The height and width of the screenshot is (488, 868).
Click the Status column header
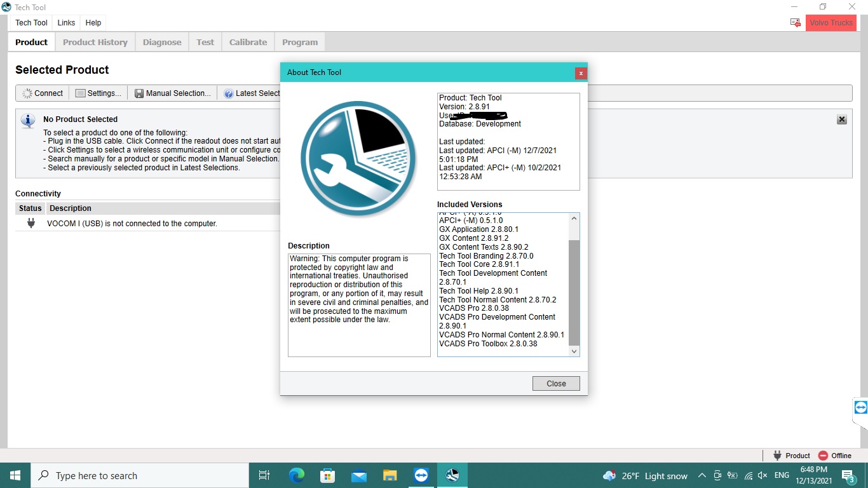(30, 208)
